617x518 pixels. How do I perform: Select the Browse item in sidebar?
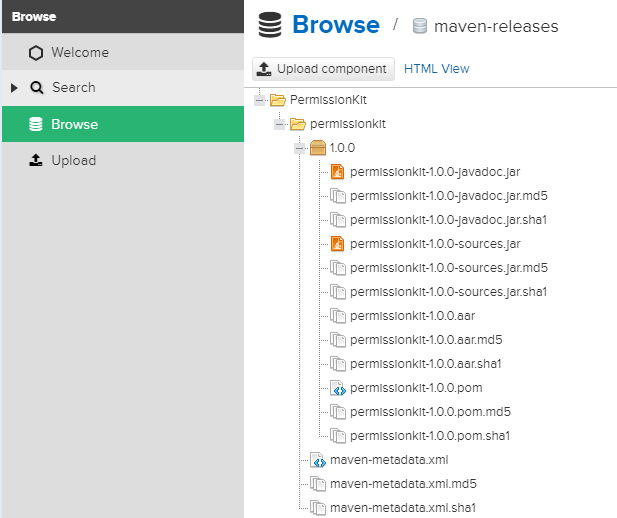click(x=74, y=124)
